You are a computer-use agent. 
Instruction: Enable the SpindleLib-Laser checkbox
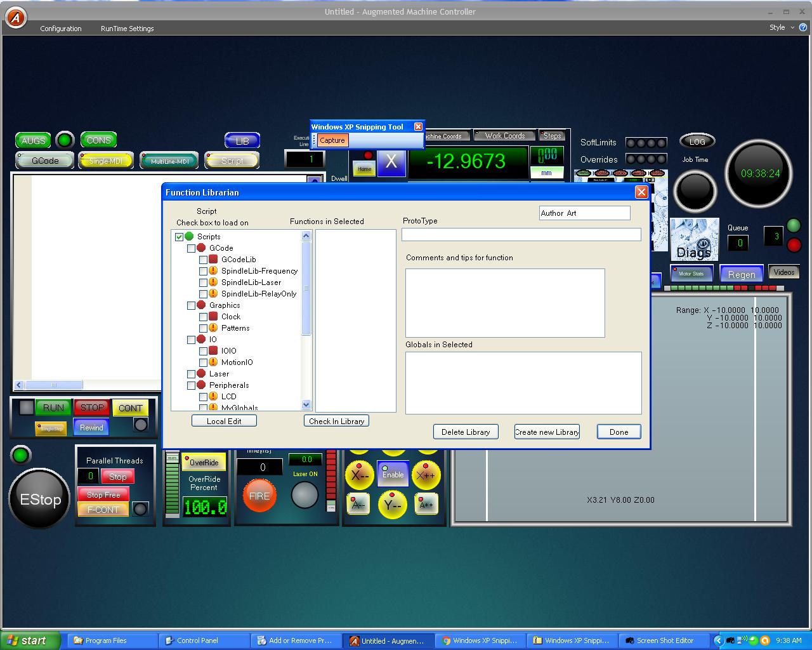tap(203, 282)
